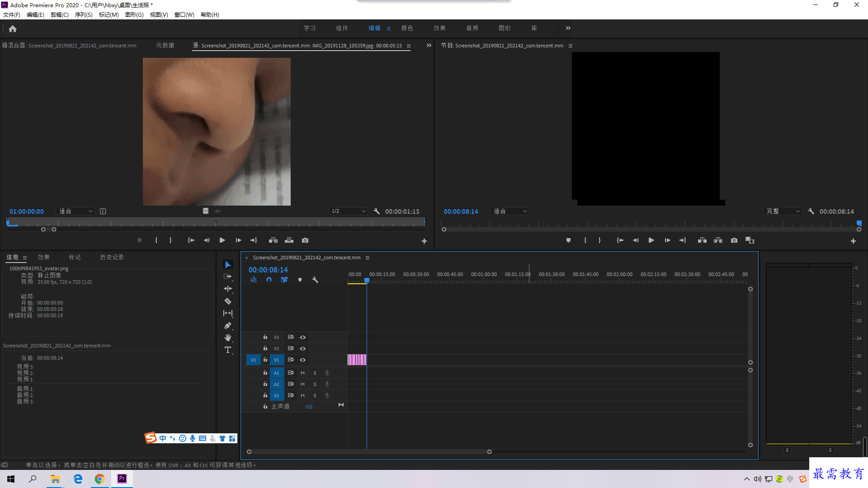Open 元数据 panel tab
Screen dimensions: 868x488
[x=165, y=45]
